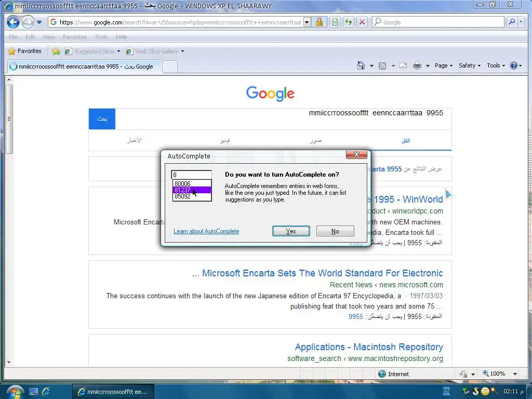Go back with the browser Back arrow
The image size is (532, 399).
tap(13, 22)
